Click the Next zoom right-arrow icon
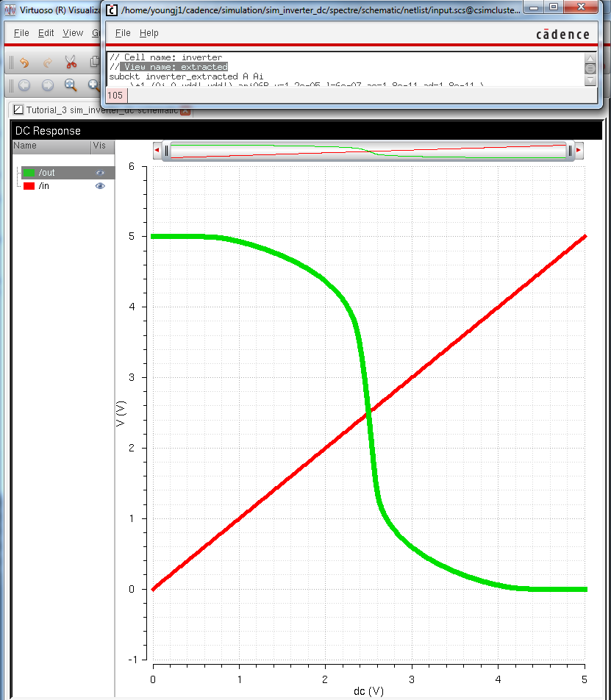The width and height of the screenshot is (611, 700). 48,85
